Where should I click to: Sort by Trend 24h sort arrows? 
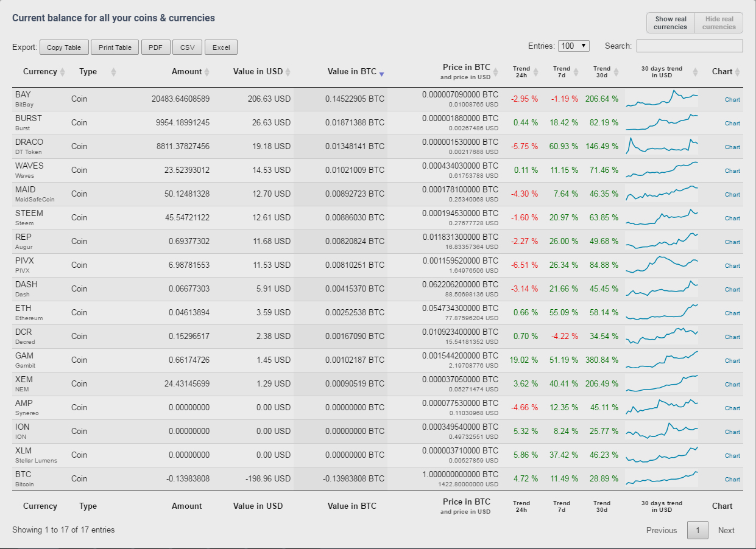(x=536, y=72)
